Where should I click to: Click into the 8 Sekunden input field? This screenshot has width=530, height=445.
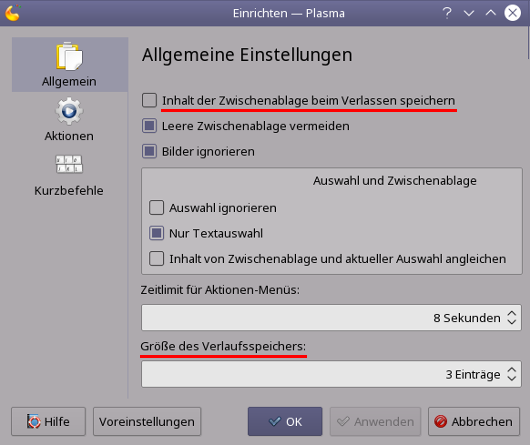(331, 318)
